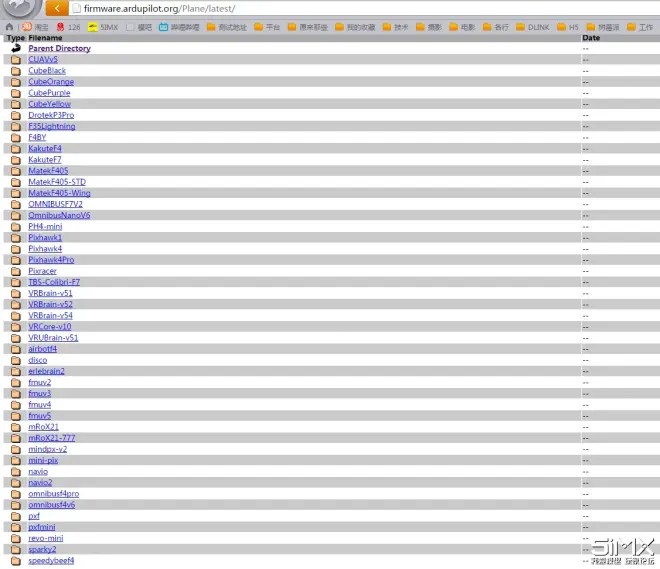660x569 pixels.
Task: Open the MatekF405 folder link
Action: [x=48, y=170]
